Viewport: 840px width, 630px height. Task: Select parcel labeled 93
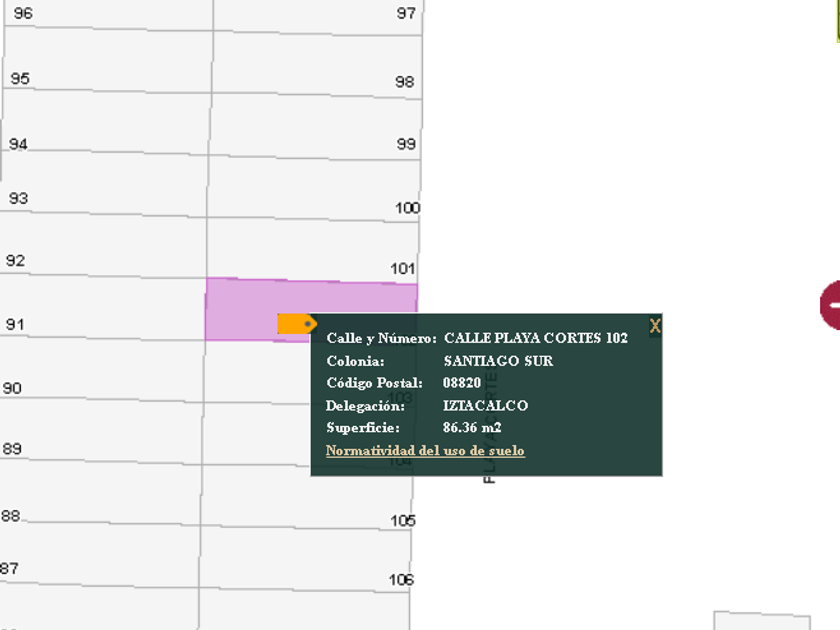click(x=103, y=183)
